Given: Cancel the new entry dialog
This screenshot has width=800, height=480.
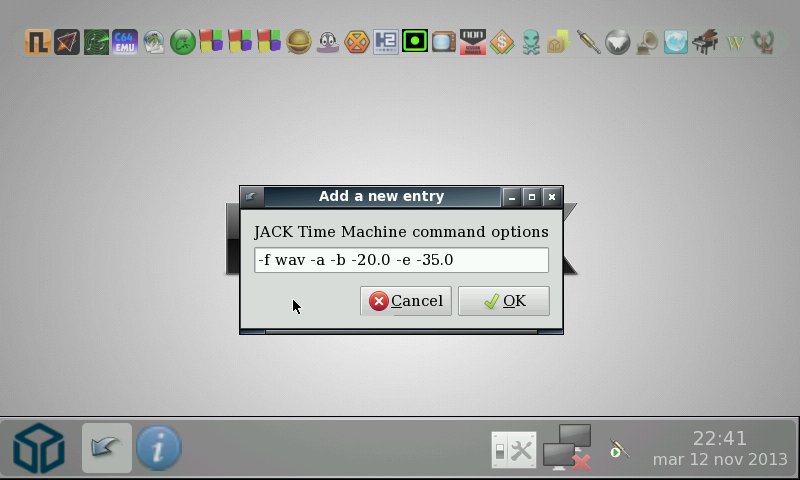Looking at the screenshot, I should click(x=406, y=301).
